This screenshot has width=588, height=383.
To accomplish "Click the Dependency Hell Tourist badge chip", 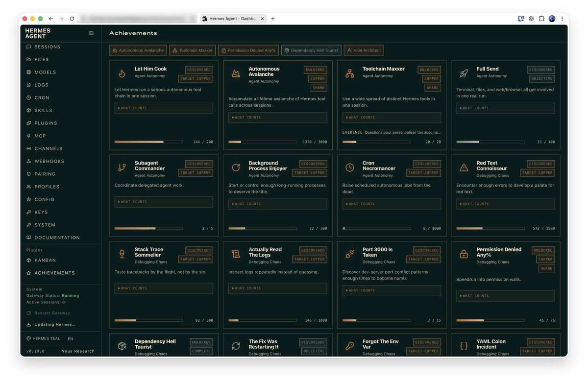I will [x=312, y=50].
